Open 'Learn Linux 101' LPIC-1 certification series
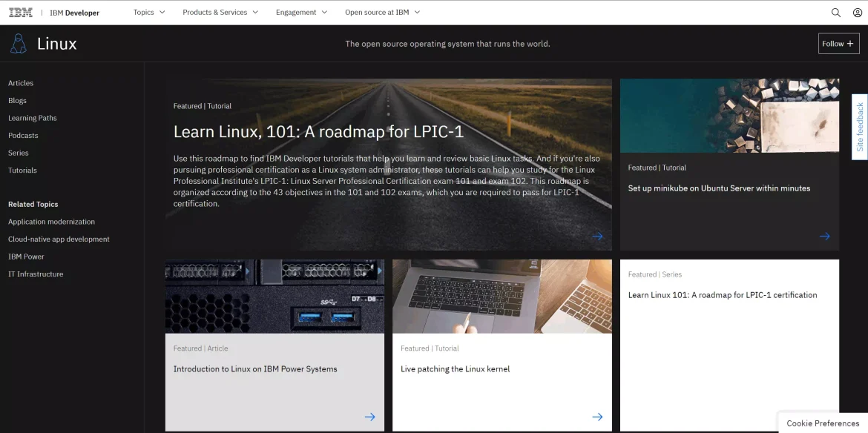Viewport: 868px width, 433px height. [723, 295]
